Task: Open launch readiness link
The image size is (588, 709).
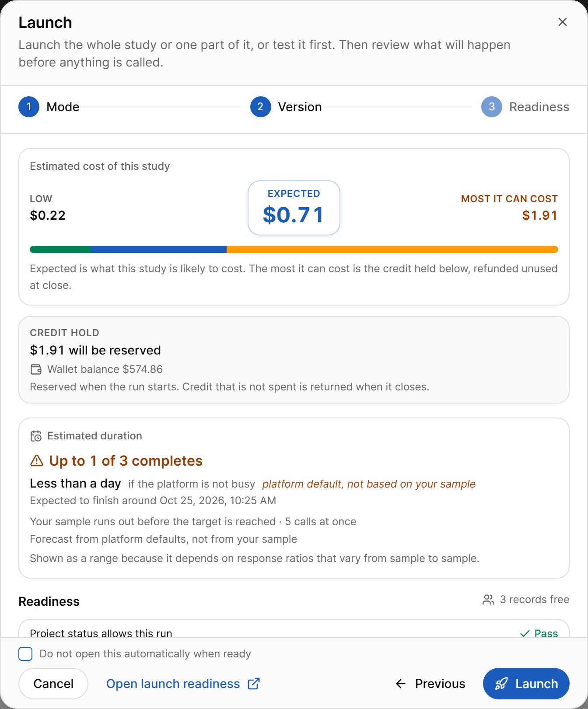Action: click(183, 684)
